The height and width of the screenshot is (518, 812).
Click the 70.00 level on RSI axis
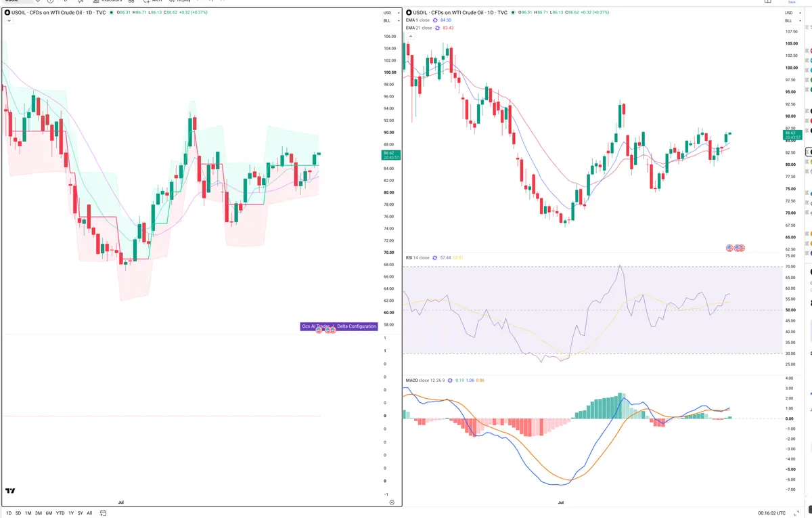789,267
